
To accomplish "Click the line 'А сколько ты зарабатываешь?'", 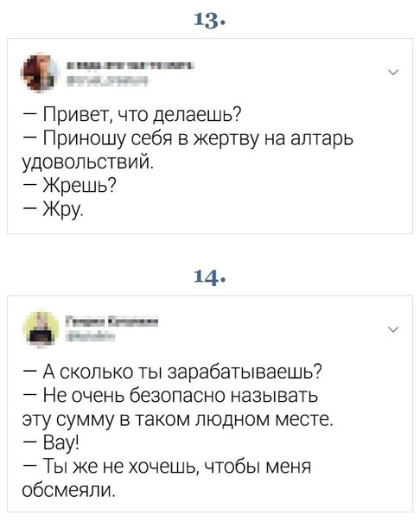I will (173, 372).
